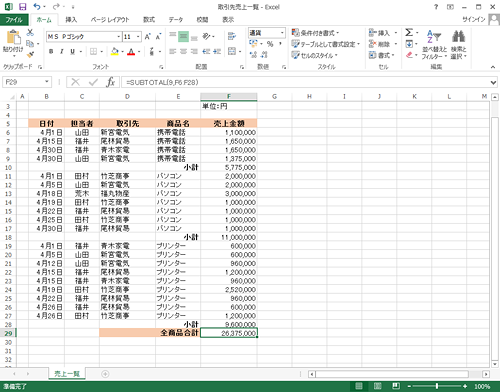Viewport: 500px width, 392px height.
Task: Click サインイン sign in link
Action: tap(473, 19)
